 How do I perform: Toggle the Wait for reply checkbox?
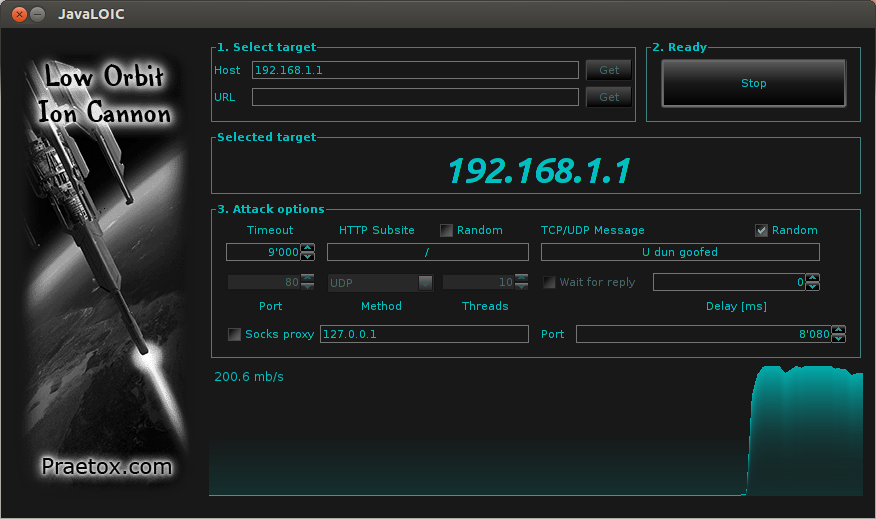(x=549, y=282)
